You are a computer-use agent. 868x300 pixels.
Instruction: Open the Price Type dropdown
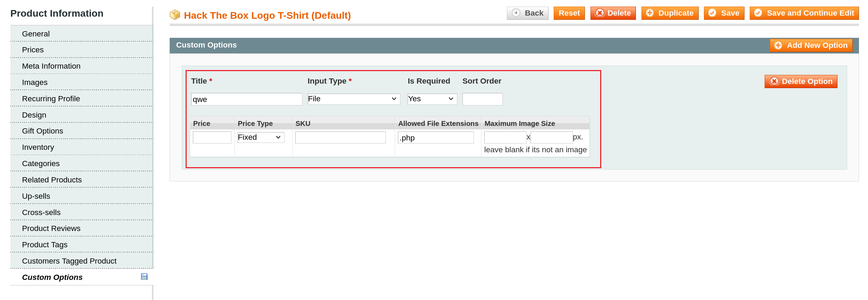(261, 137)
